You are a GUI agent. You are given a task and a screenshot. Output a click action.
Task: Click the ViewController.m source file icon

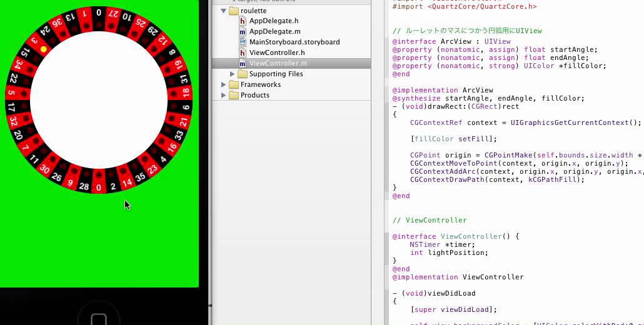243,63
